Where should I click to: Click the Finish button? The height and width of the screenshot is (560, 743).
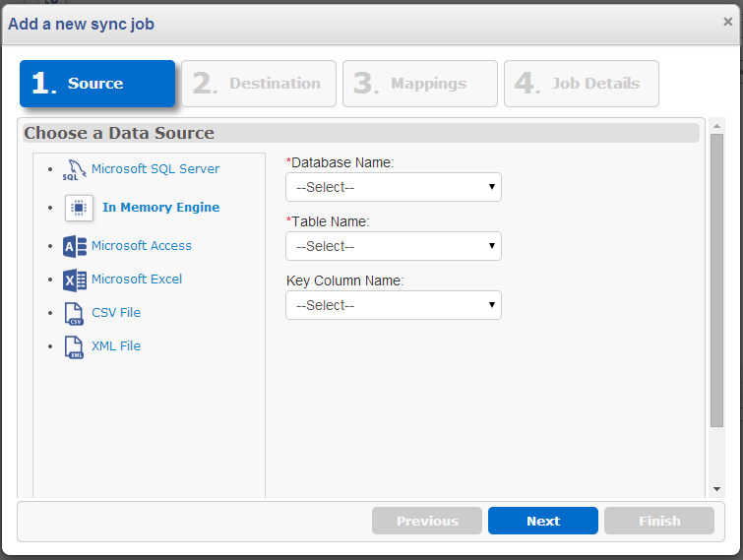(659, 521)
